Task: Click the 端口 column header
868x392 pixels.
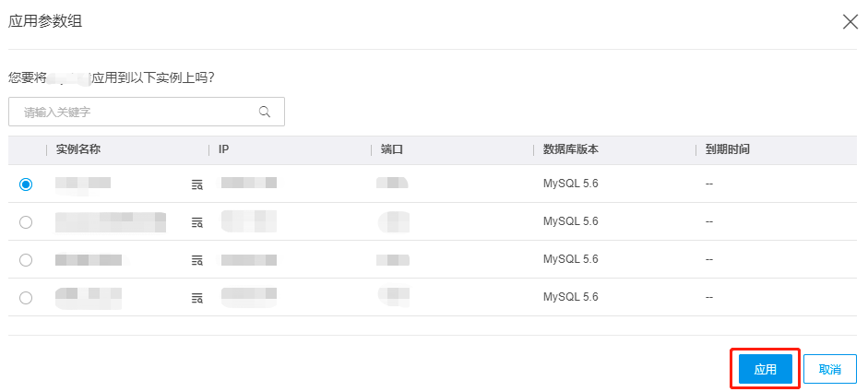Action: 392,149
